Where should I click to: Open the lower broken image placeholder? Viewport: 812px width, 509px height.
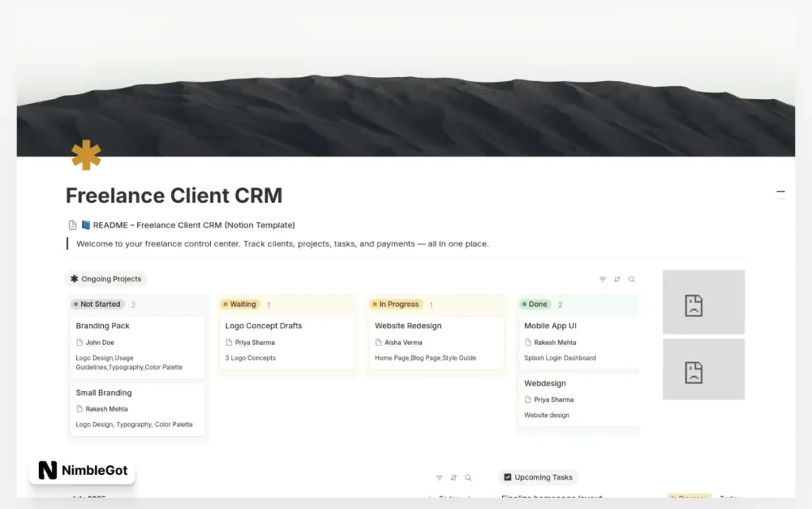tap(704, 369)
